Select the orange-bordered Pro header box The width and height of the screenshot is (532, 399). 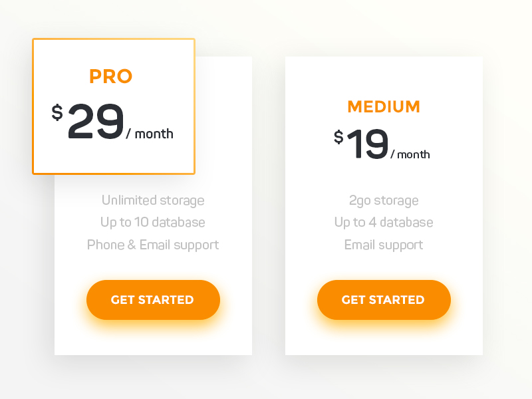coord(113,160)
